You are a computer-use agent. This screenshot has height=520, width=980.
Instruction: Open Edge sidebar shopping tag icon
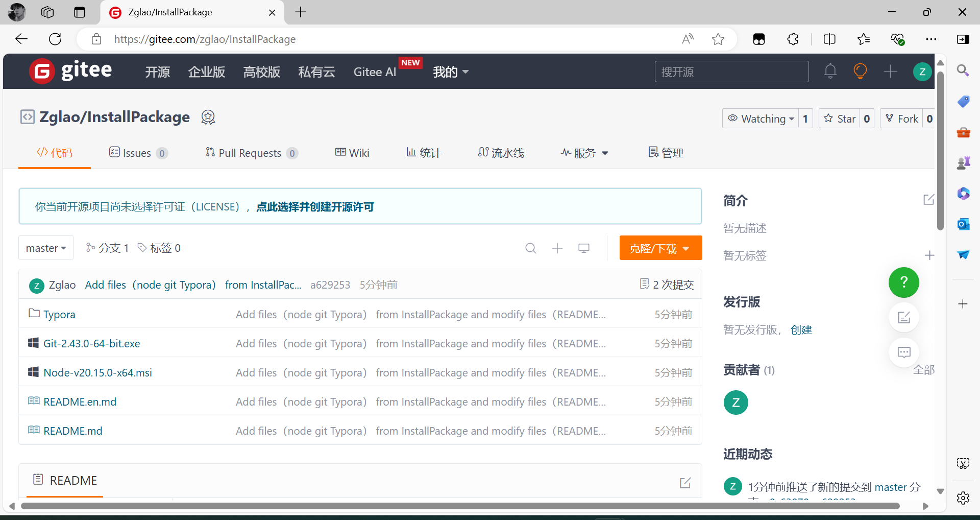click(x=963, y=101)
